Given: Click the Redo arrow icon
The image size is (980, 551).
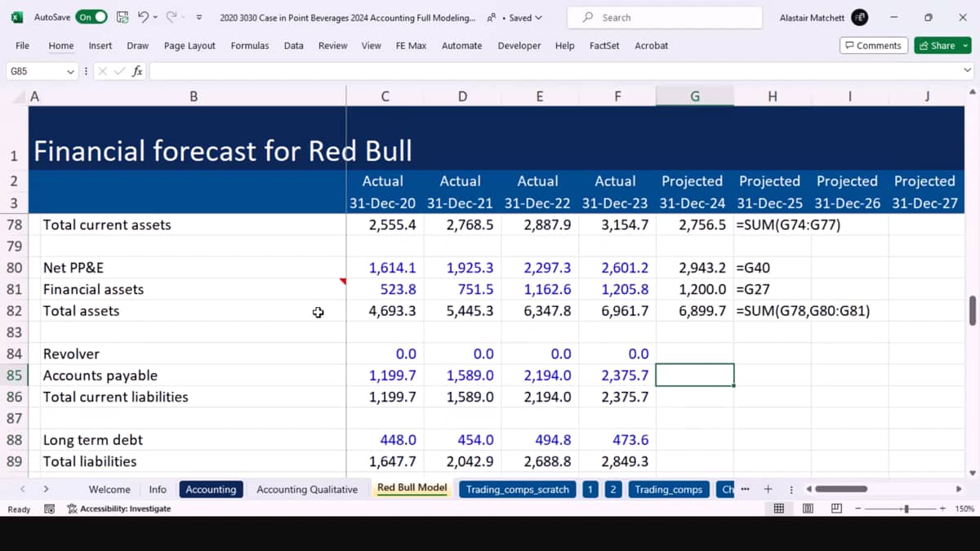Looking at the screenshot, I should click(x=171, y=17).
